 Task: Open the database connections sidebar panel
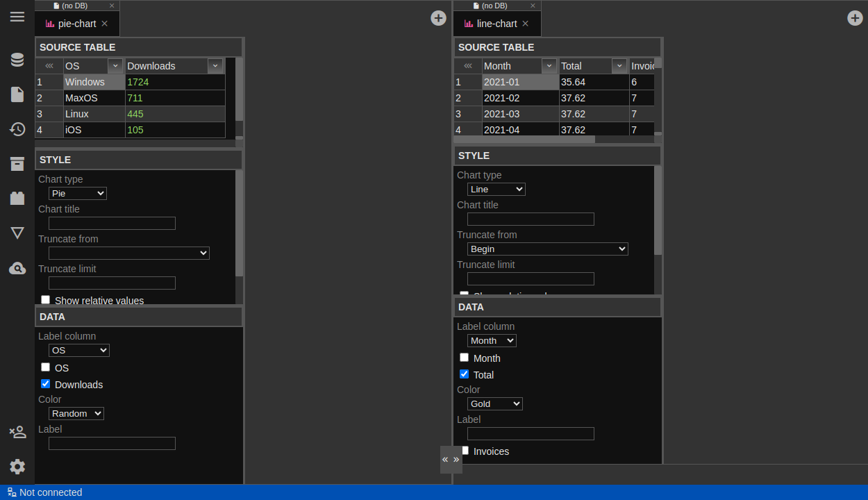tap(17, 60)
